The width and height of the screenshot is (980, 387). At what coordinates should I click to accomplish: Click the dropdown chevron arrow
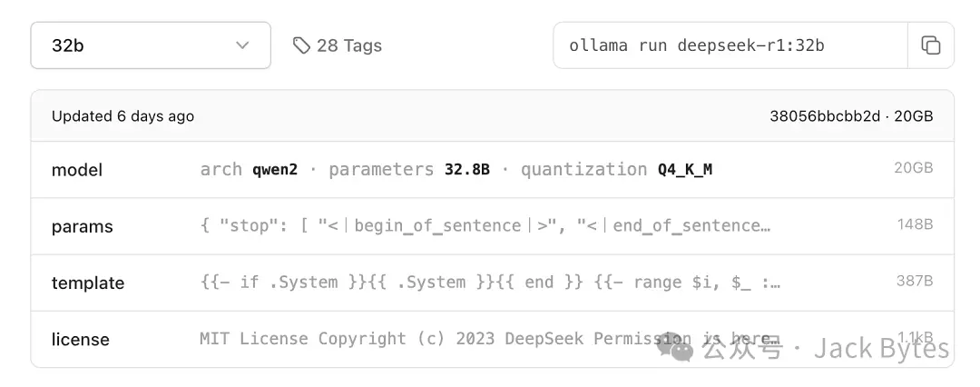[x=242, y=45]
